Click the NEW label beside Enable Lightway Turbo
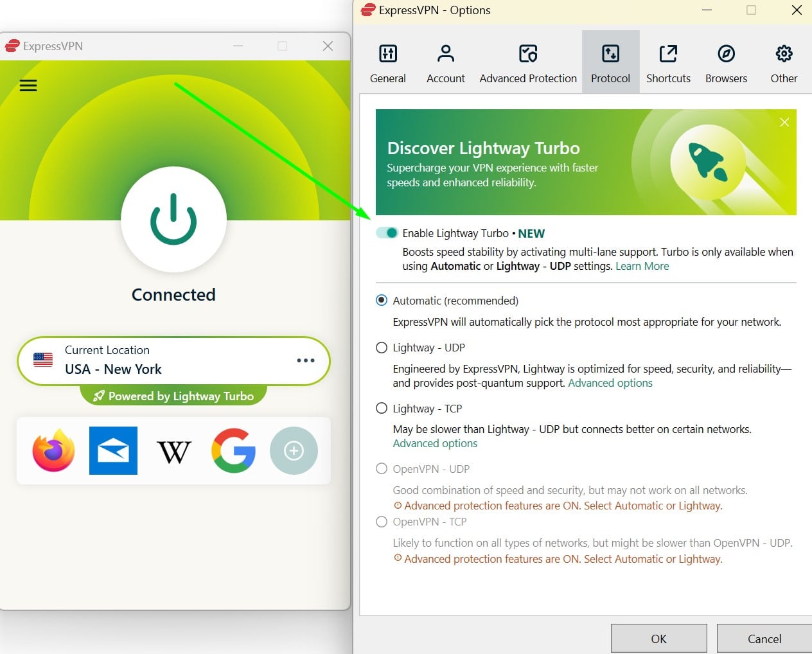Viewport: 812px width, 654px height. click(531, 233)
